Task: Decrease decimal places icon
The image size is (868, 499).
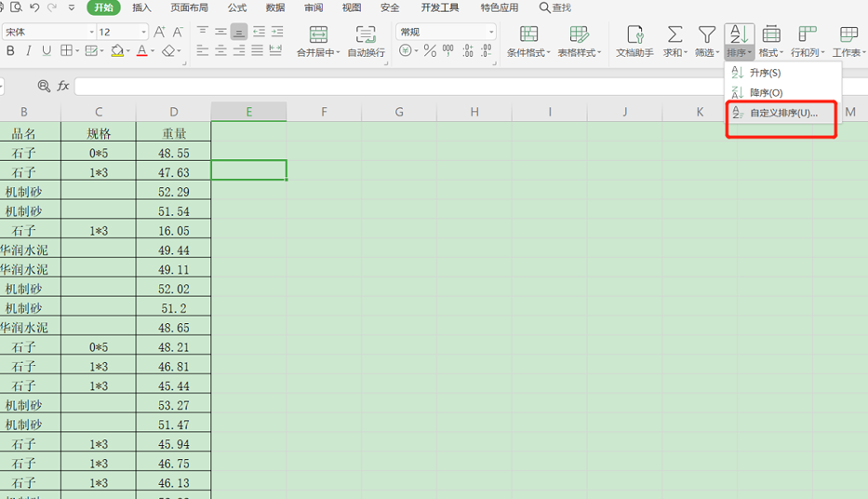Action: click(x=486, y=51)
